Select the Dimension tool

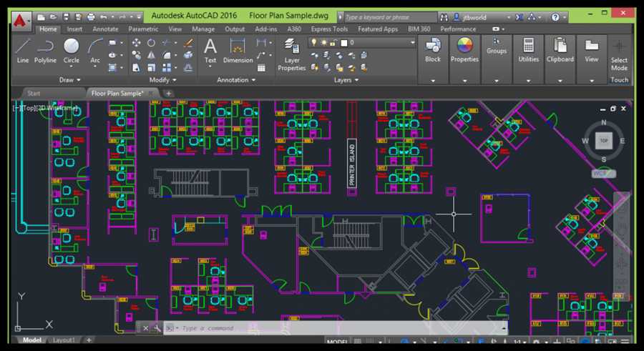[238, 49]
